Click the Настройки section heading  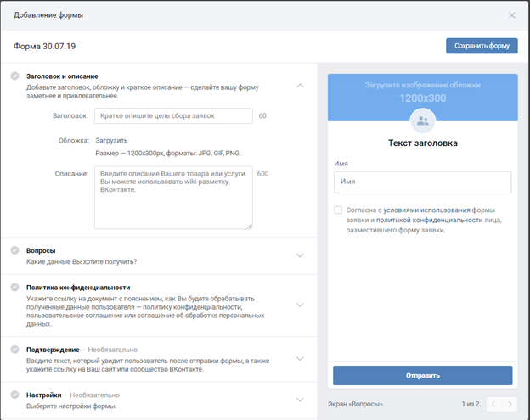click(44, 395)
